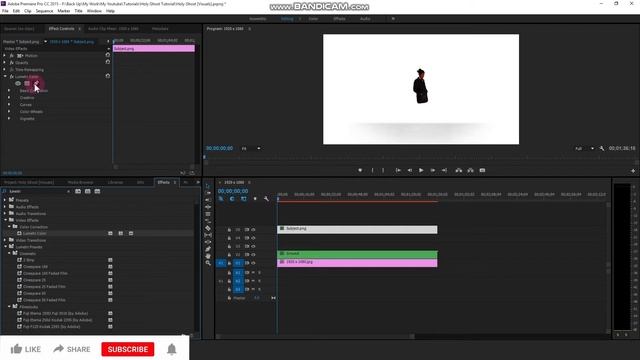Viewport: 640px width, 360px height.
Task: Select the Slip tool
Action: (x=208, y=235)
